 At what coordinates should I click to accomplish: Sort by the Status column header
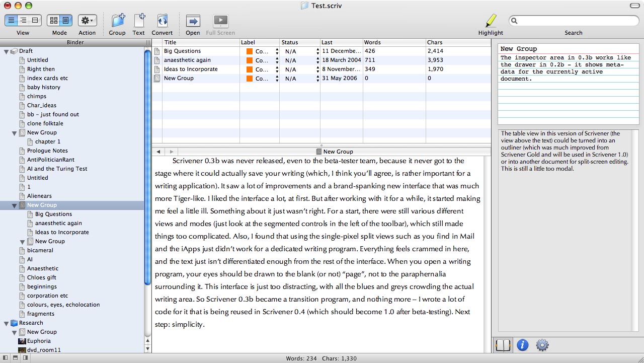300,42
